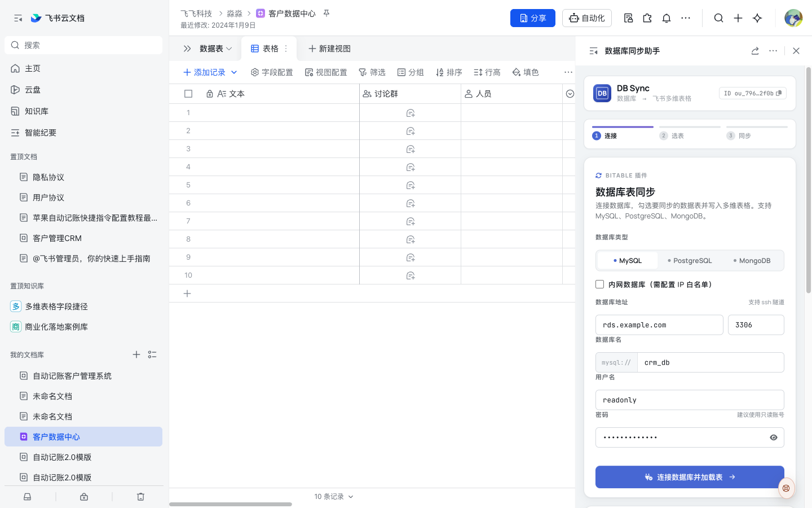Share the DB sync assistant panel

click(755, 51)
